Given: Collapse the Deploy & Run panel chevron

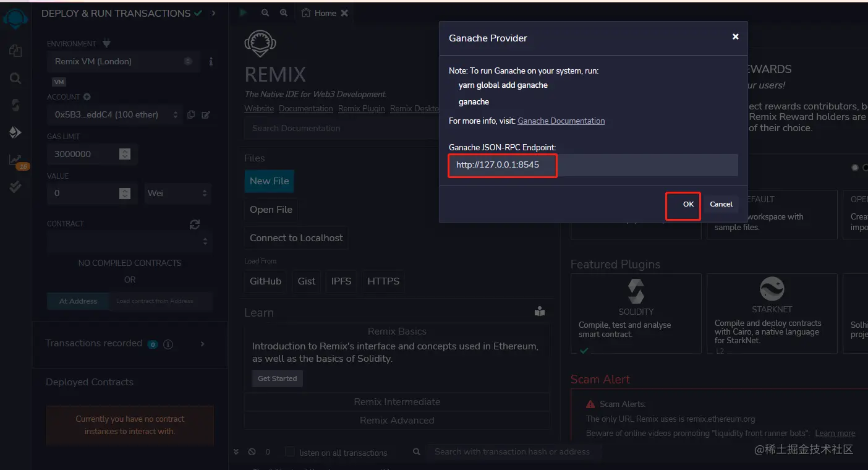Looking at the screenshot, I should (213, 13).
